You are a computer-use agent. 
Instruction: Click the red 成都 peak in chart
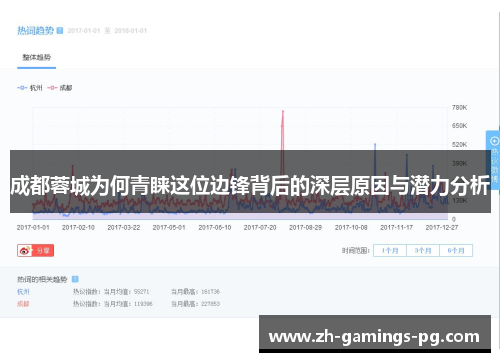(x=283, y=112)
